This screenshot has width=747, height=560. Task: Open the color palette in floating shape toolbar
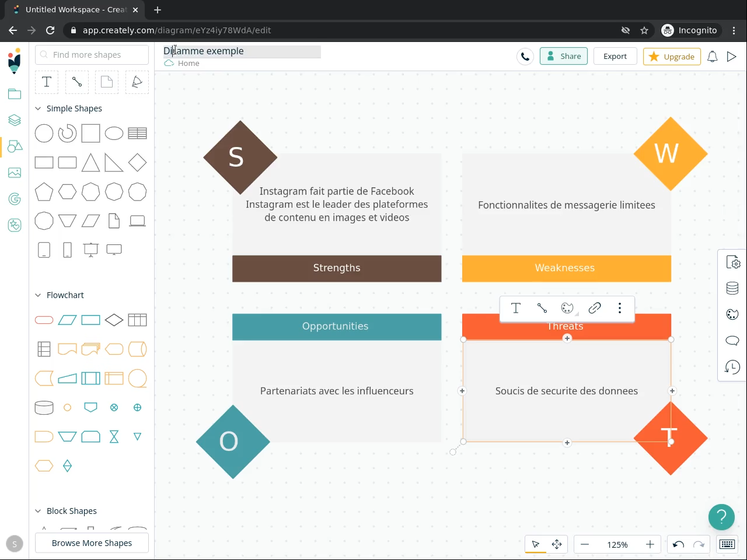(567, 308)
